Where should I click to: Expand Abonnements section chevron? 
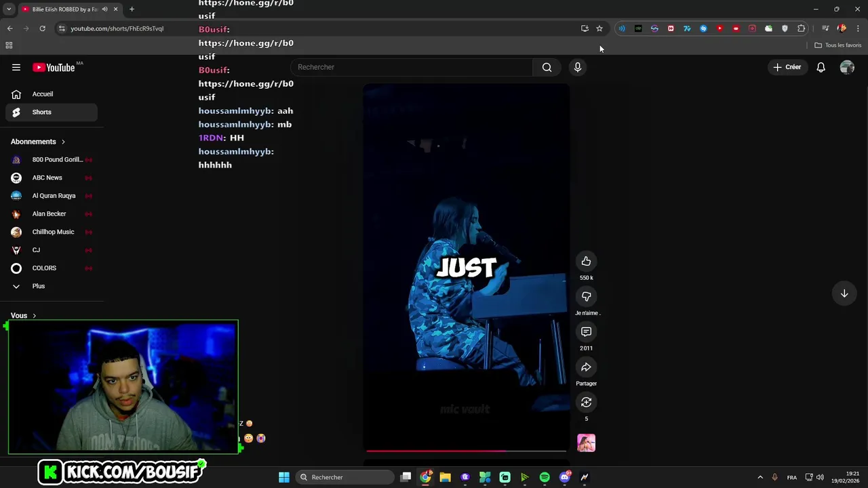click(63, 142)
